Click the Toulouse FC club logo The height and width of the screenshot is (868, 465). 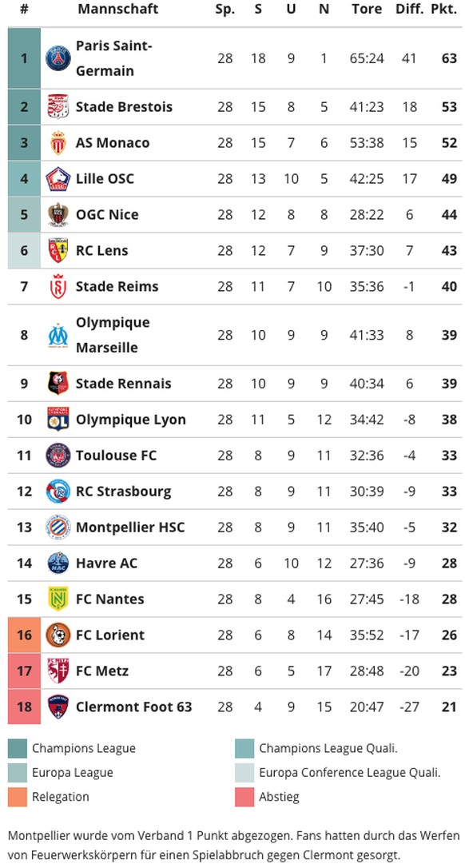(x=58, y=455)
